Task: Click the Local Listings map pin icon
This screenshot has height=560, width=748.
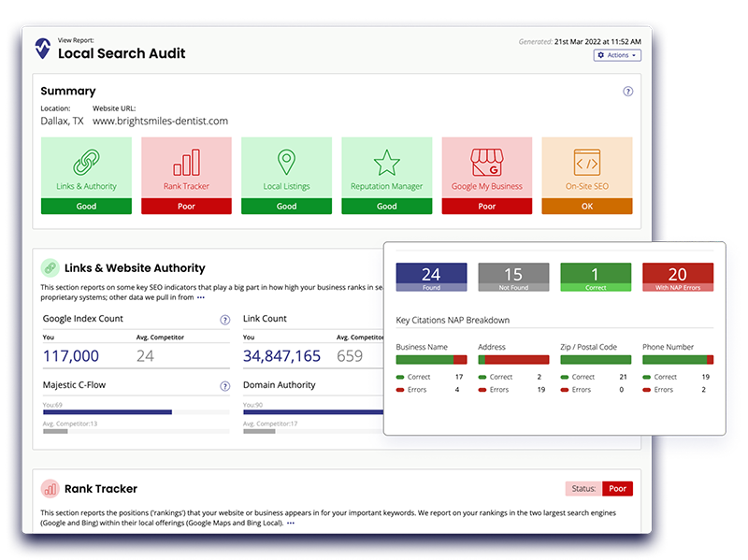Action: [286, 163]
